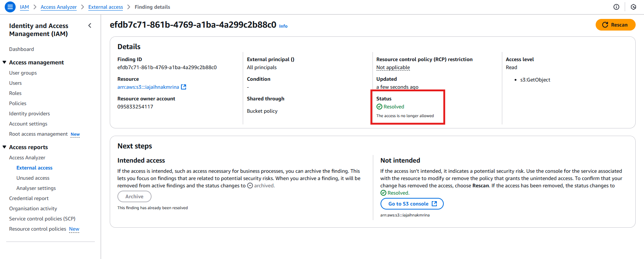Open Resource control policies in sidebar
644x259 pixels.
pos(38,229)
